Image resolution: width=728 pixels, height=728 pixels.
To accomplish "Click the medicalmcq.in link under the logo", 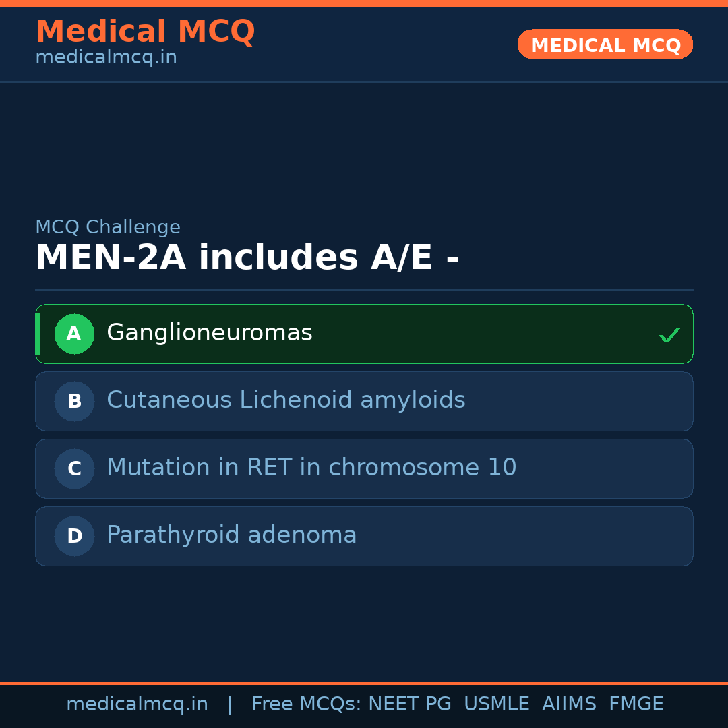I will click(x=106, y=57).
